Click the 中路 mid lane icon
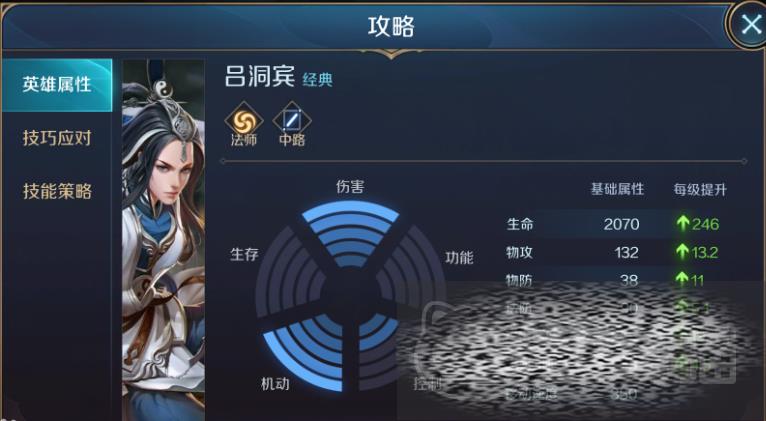The height and width of the screenshot is (421, 766). coord(292,121)
